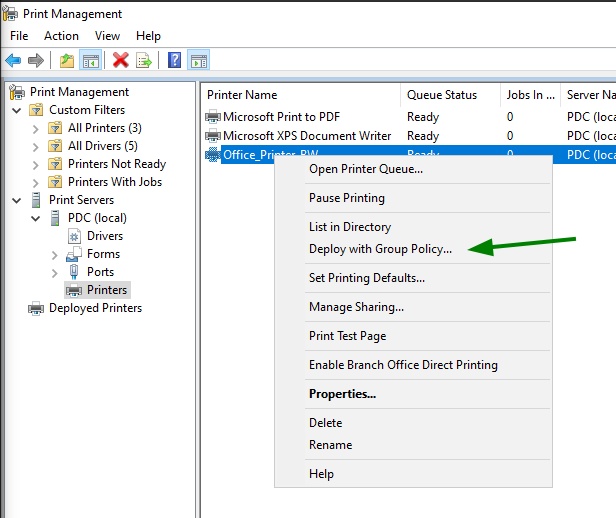The height and width of the screenshot is (518, 616).
Task: Choose Print Test Page
Action: point(413,336)
